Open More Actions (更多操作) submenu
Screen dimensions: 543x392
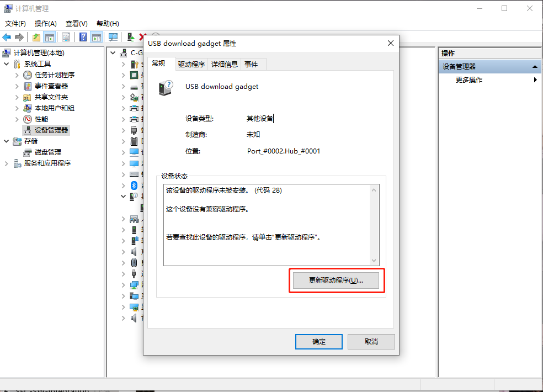[x=469, y=80]
